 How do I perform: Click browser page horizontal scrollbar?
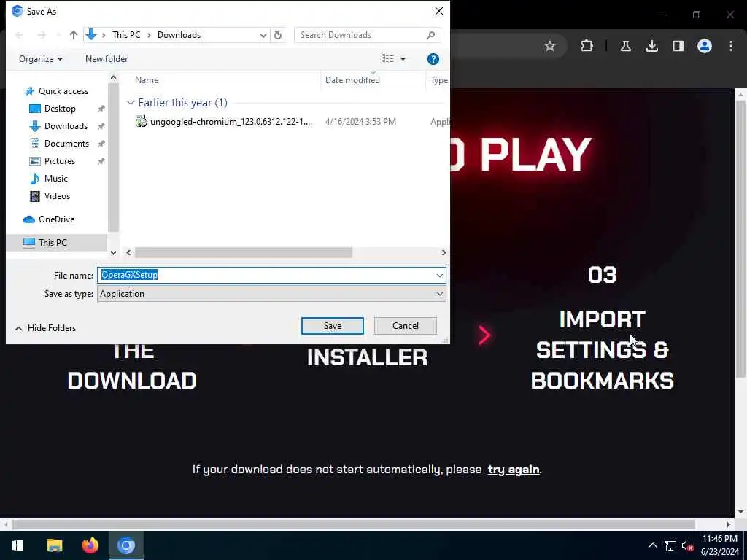pyautogui.click(x=354, y=524)
